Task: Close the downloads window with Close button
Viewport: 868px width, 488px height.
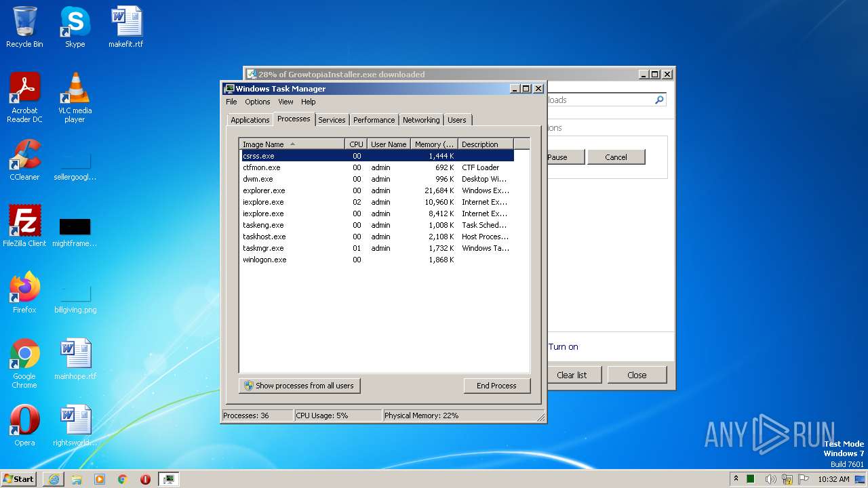Action: pos(637,375)
